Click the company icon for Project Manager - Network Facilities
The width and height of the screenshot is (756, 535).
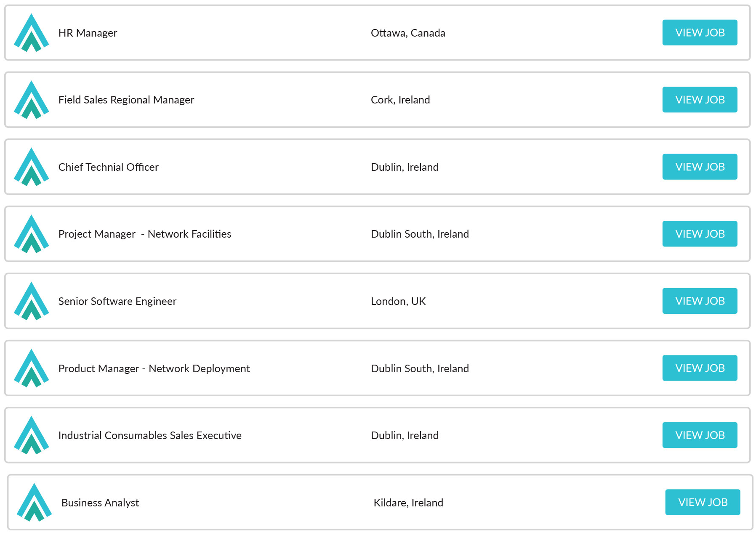[32, 234]
